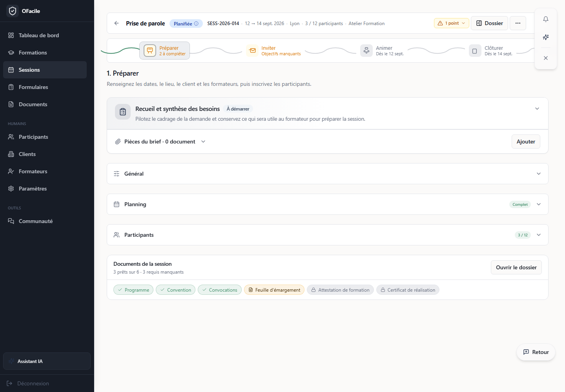Collapse the Recueil et synthèse des besoins section
Viewport: 565px width, 392px height.
coord(537,109)
